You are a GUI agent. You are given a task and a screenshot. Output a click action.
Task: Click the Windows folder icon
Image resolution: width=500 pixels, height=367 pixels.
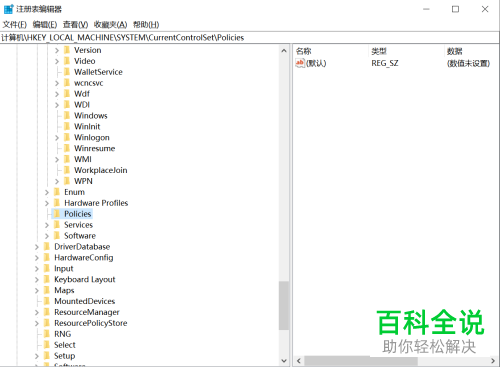point(67,116)
